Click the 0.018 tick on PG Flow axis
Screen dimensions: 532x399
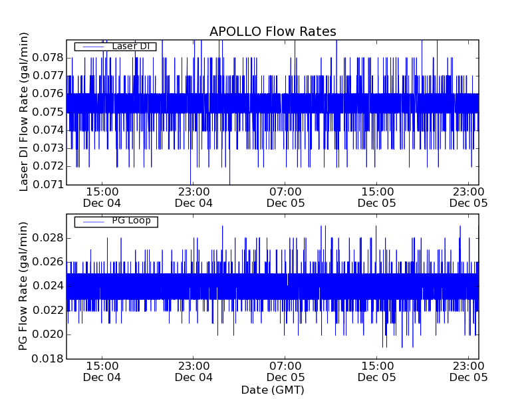coord(48,358)
